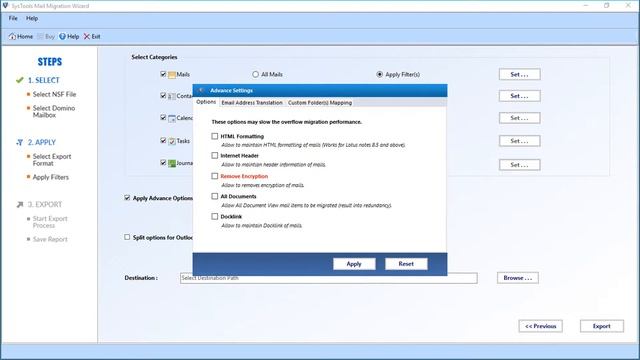Switch to Email Address Translation tab

pyautogui.click(x=252, y=103)
